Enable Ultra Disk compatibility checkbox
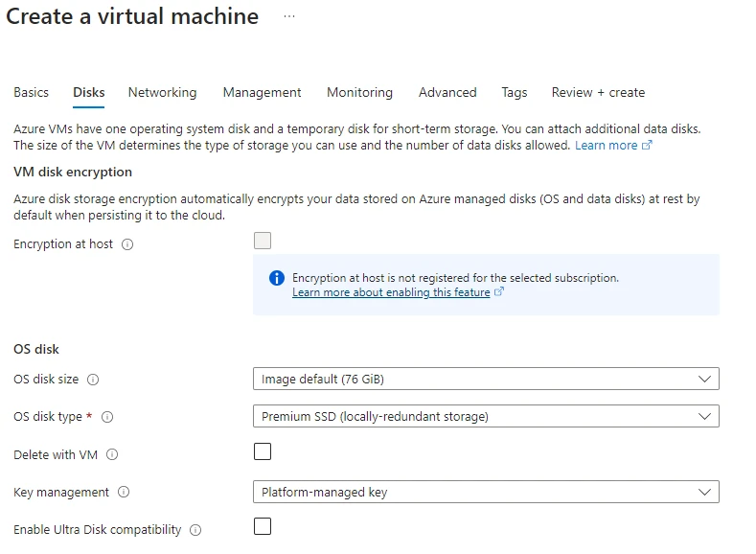The image size is (756, 554). click(263, 526)
